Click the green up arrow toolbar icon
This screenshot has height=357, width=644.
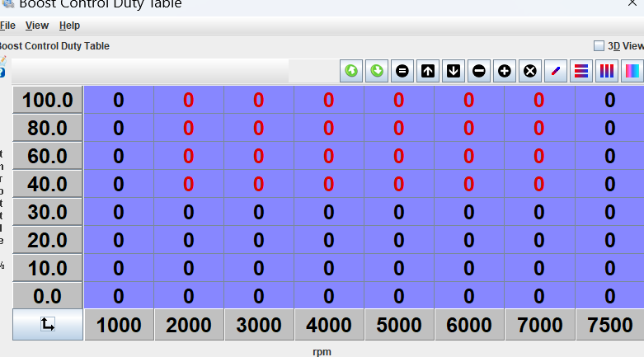[351, 71]
